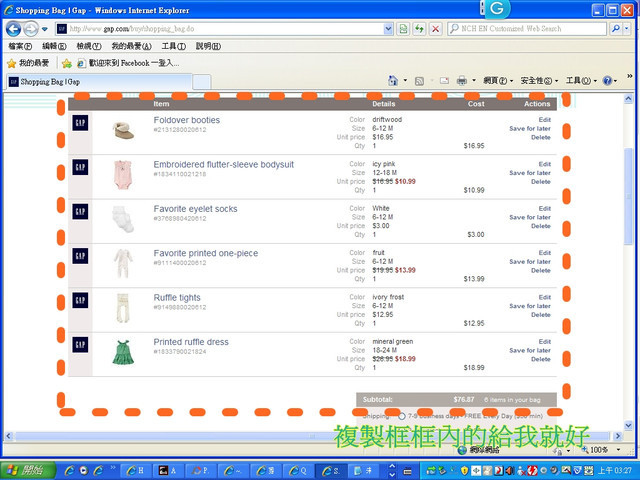Click the horizontal scrollbar left arrow
This screenshot has width=640, height=480.
(8, 436)
